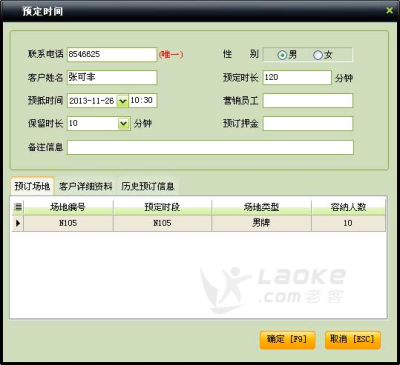Click the 10:30 time field
The width and height of the screenshot is (400, 365).
[x=143, y=101]
